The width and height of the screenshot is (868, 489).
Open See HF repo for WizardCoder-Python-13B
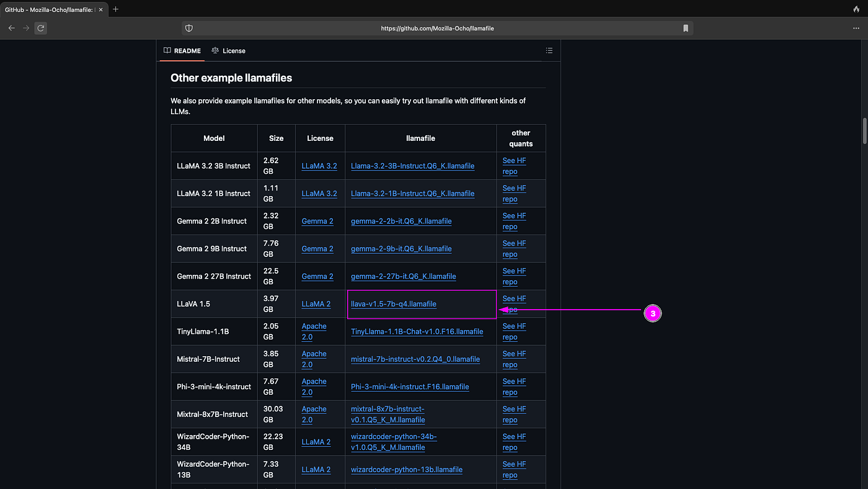click(x=514, y=470)
